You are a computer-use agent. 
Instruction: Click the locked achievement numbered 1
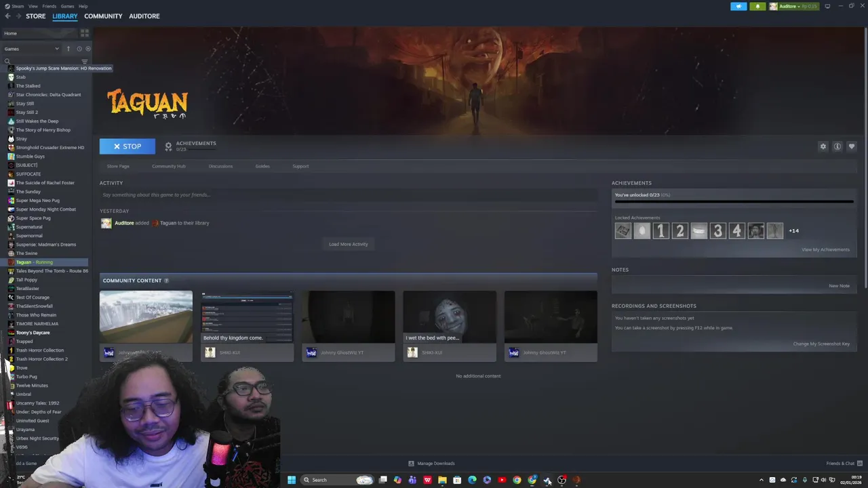pyautogui.click(x=661, y=231)
